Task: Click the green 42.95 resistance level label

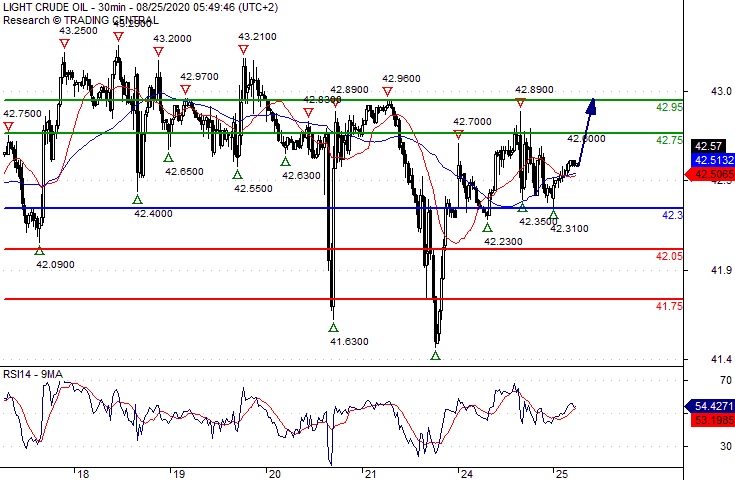Action: click(x=669, y=107)
